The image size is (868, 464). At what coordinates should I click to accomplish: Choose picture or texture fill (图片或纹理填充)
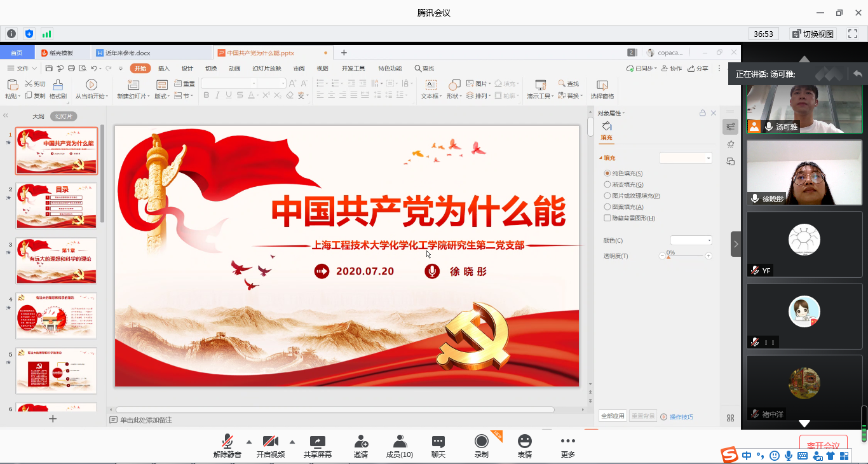[607, 196]
